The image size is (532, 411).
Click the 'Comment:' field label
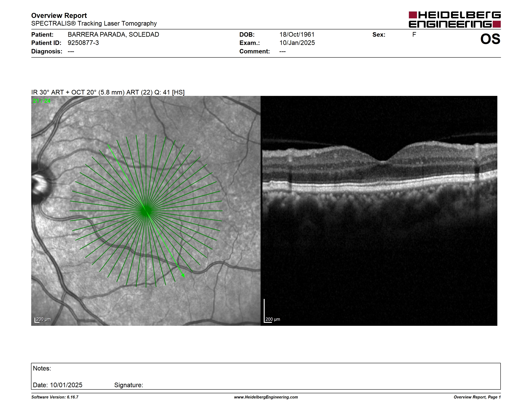255,51
